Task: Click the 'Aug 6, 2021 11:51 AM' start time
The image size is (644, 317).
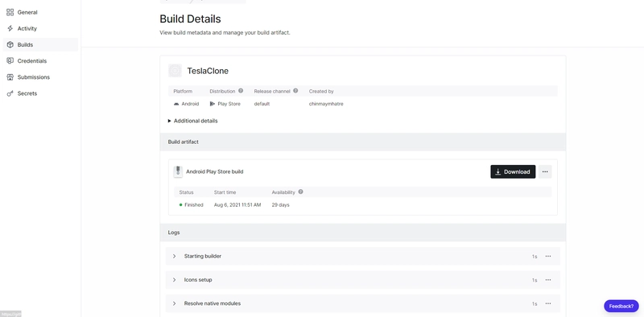Action: 237,205
